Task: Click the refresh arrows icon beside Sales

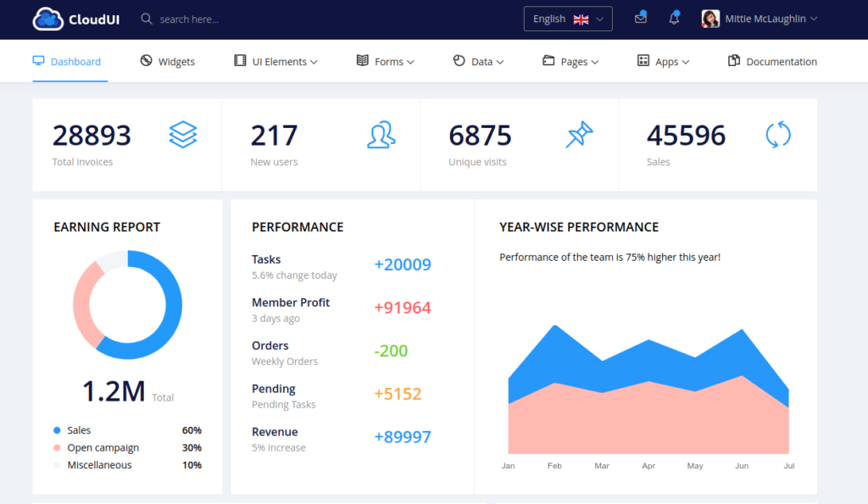Action: tap(778, 135)
